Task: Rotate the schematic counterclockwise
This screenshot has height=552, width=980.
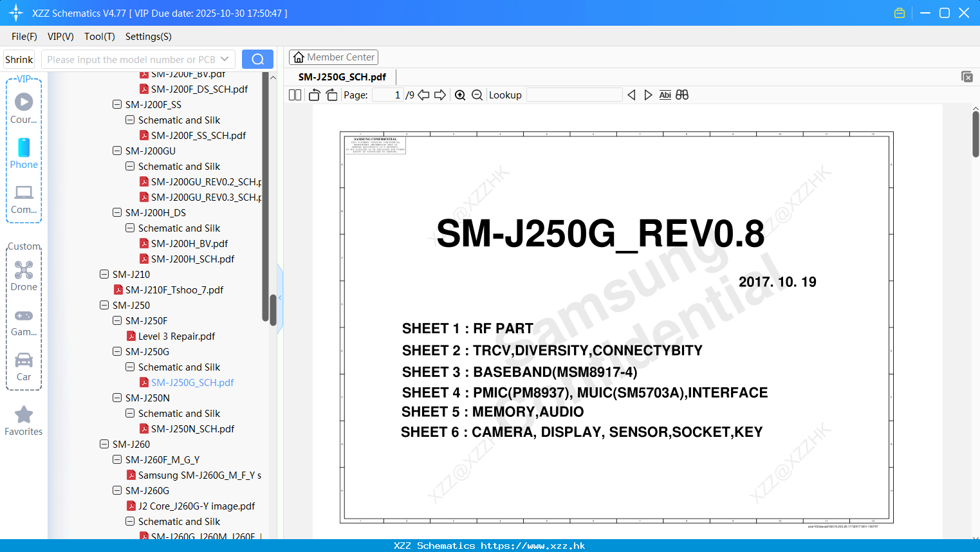Action: [x=314, y=95]
